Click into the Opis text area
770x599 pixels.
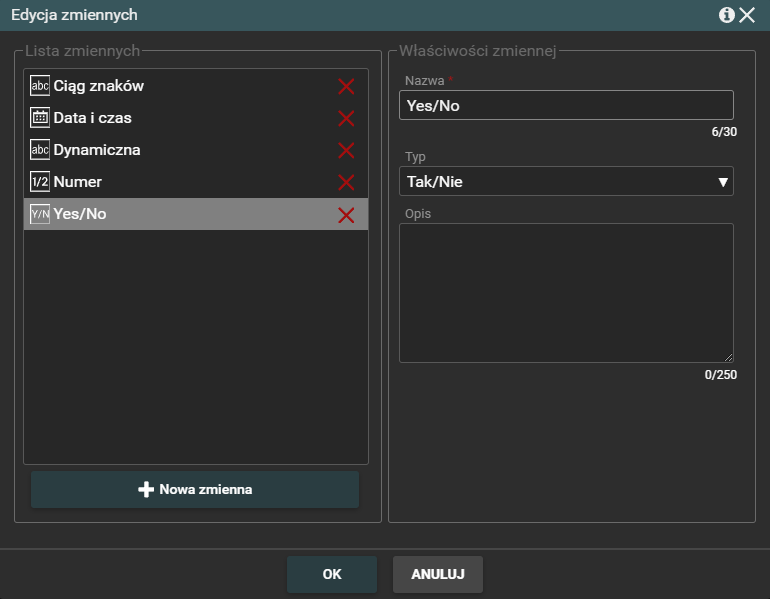coord(566,292)
